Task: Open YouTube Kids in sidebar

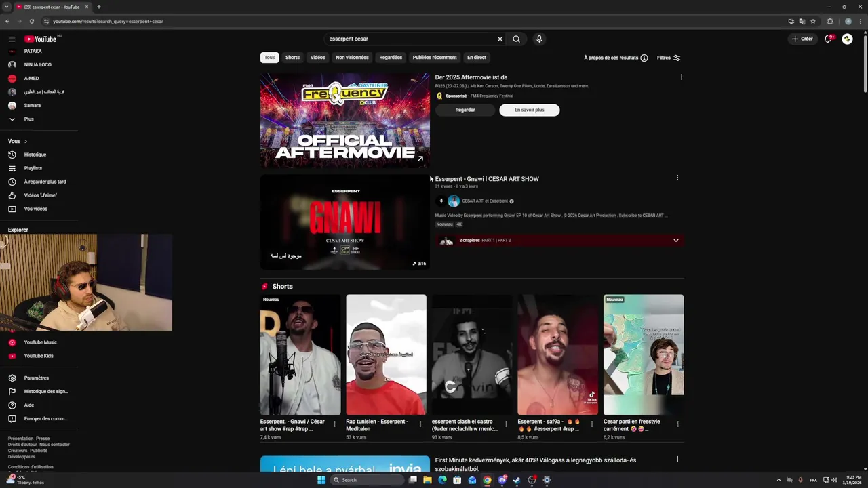Action: point(39,356)
